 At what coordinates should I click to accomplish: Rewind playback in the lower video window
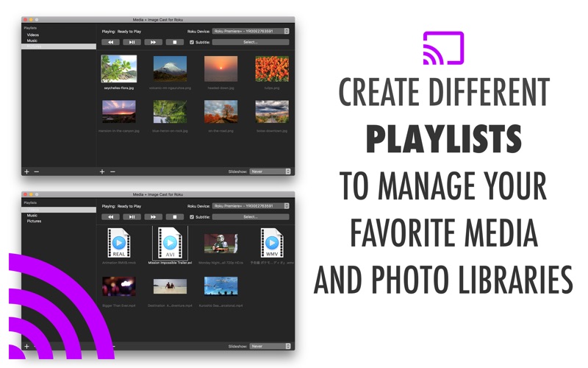coord(111,217)
